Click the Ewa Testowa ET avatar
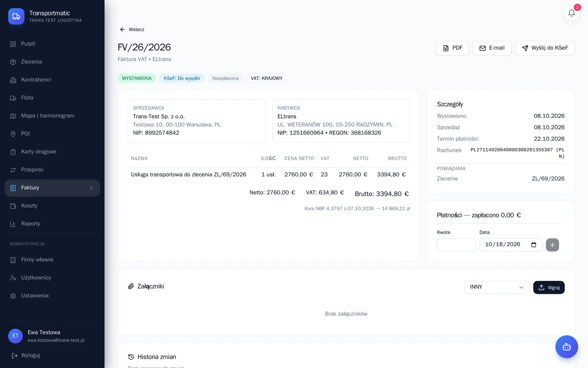The height and width of the screenshot is (368, 588). coord(15,336)
